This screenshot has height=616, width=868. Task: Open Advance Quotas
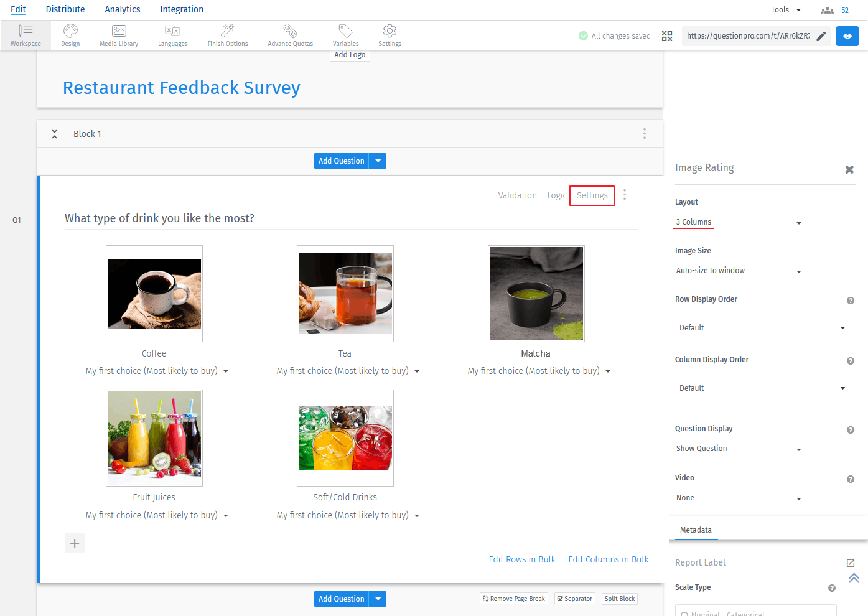289,35
